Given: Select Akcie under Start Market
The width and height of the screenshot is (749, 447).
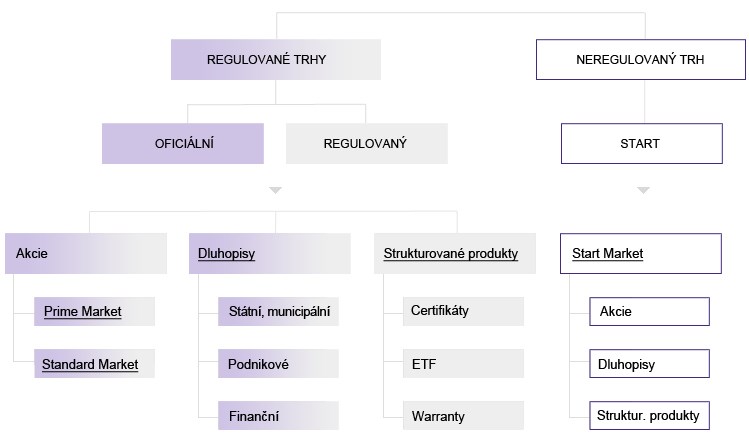Looking at the screenshot, I should (x=616, y=312).
